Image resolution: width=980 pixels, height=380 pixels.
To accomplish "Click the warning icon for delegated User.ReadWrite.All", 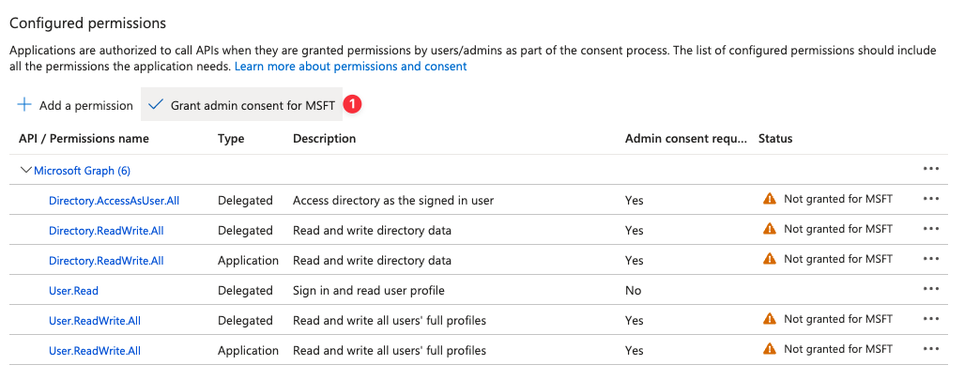I will 770,319.
